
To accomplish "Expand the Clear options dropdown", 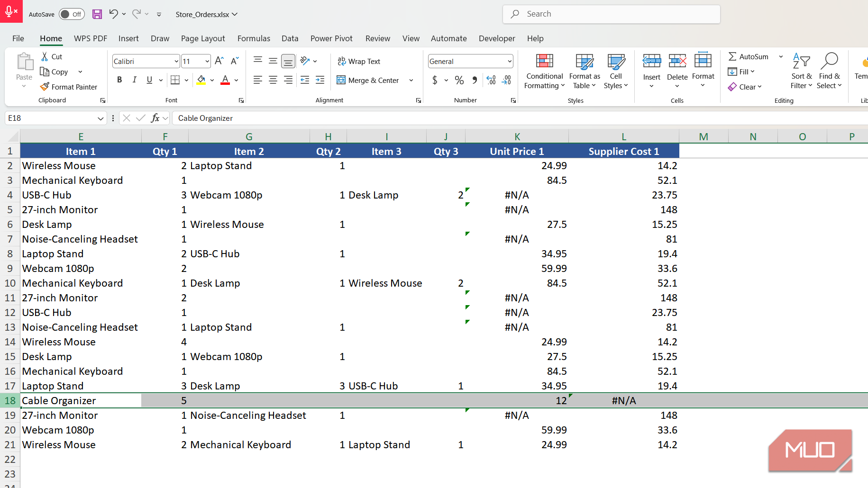I will [759, 87].
